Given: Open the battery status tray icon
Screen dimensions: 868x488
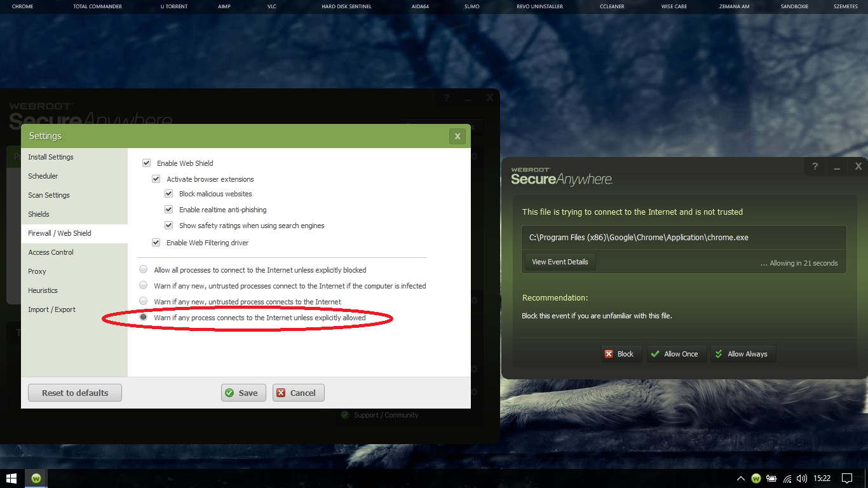Looking at the screenshot, I should 771,478.
